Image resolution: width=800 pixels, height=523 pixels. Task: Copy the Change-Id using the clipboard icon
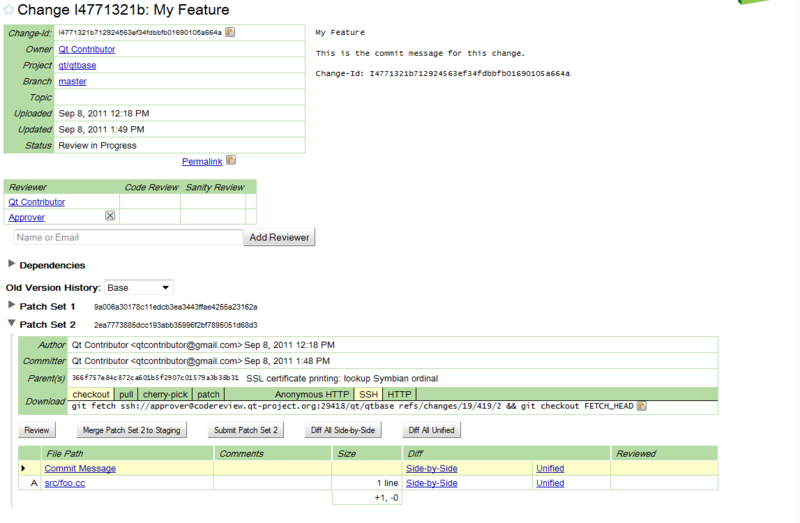click(230, 32)
